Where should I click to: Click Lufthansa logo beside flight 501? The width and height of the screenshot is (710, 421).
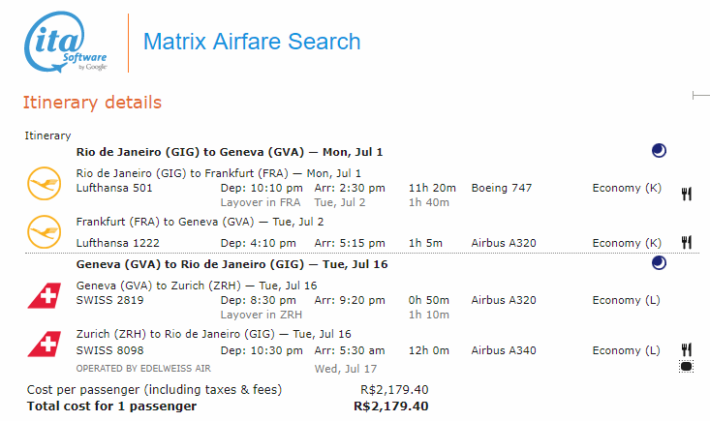44,183
